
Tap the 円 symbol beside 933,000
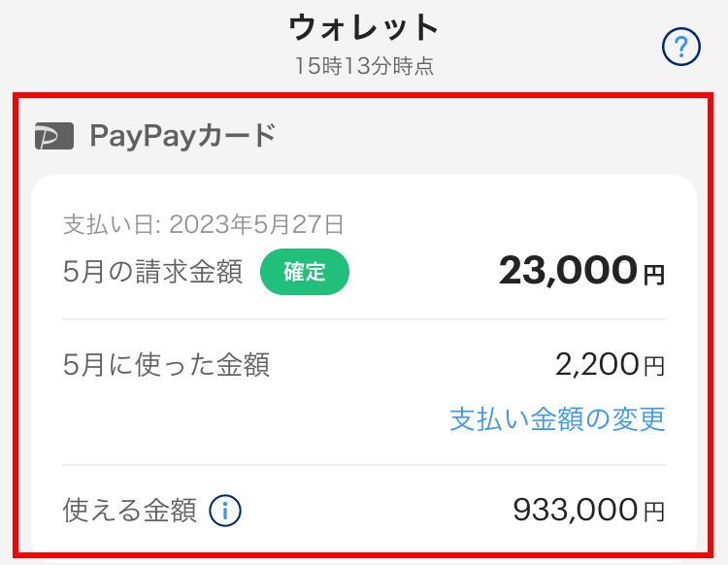tap(654, 512)
